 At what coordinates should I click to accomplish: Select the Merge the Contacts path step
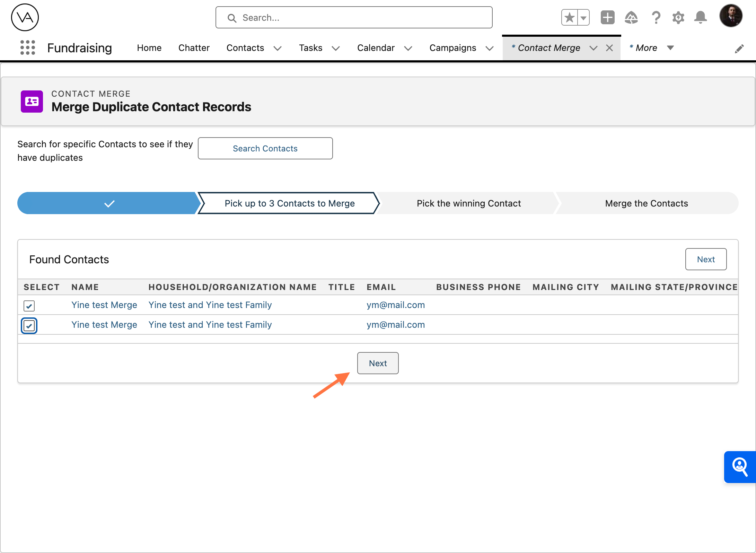(647, 203)
